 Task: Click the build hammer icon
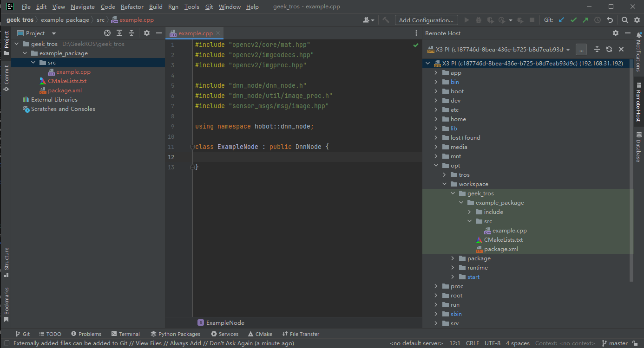[386, 20]
